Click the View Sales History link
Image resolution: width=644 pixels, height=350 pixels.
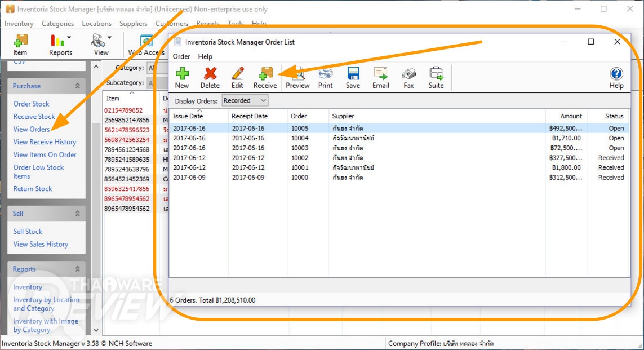[41, 244]
